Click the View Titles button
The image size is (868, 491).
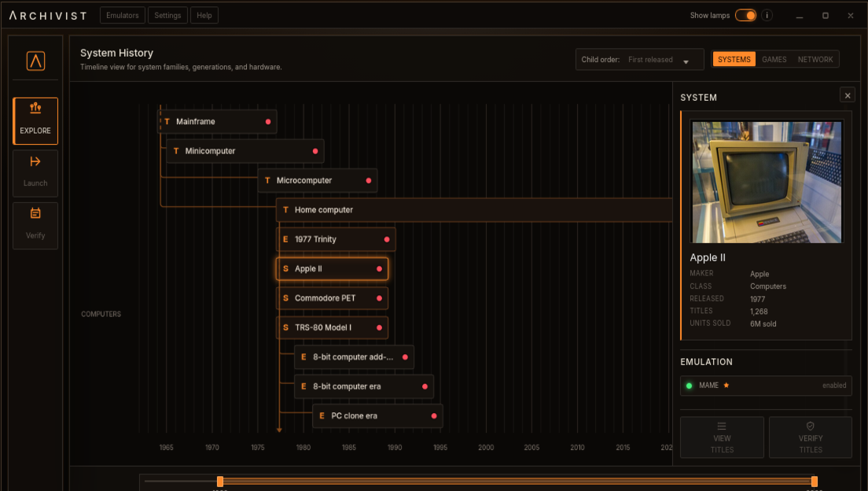722,437
